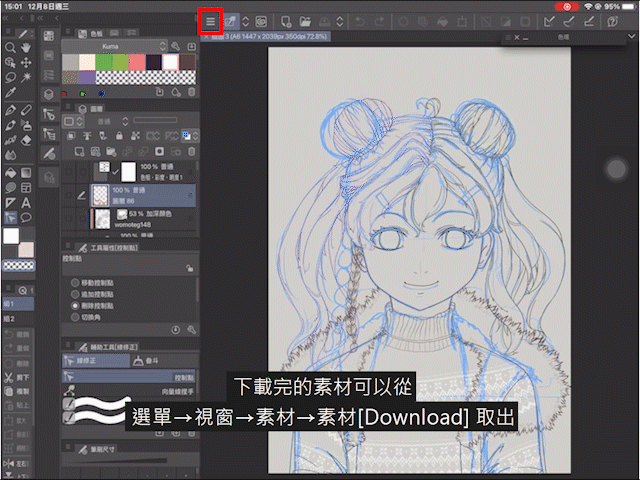Select the Move layer tool
The image size is (640, 480).
click(26, 62)
